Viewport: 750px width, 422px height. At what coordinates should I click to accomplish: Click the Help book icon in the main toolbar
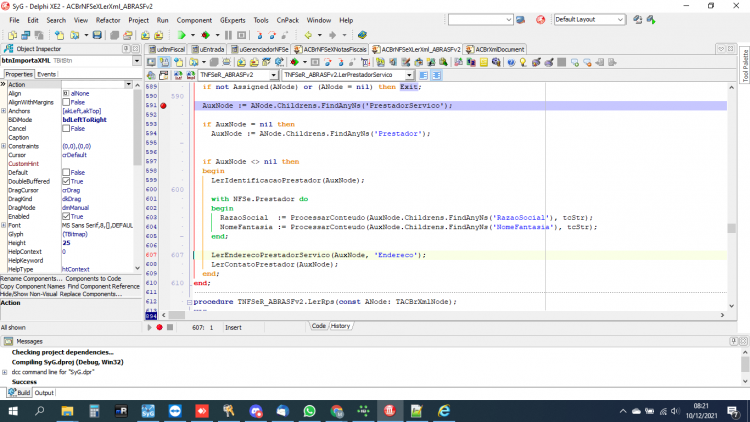[x=362, y=35]
